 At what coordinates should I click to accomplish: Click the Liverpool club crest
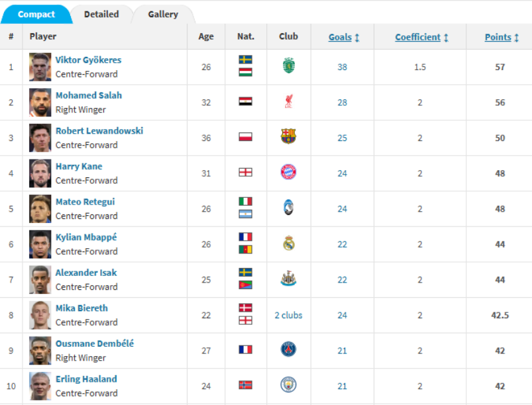288,102
